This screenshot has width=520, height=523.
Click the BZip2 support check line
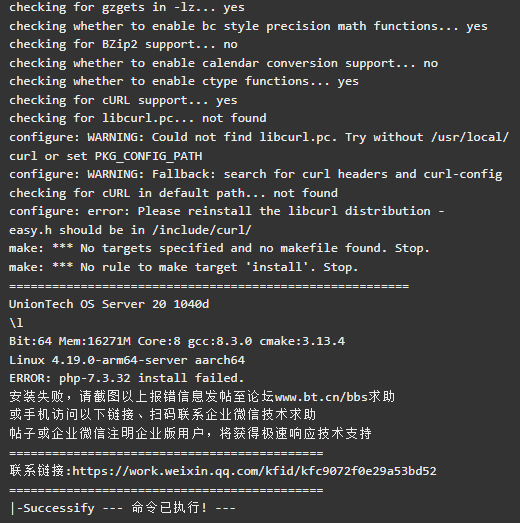pos(123,44)
